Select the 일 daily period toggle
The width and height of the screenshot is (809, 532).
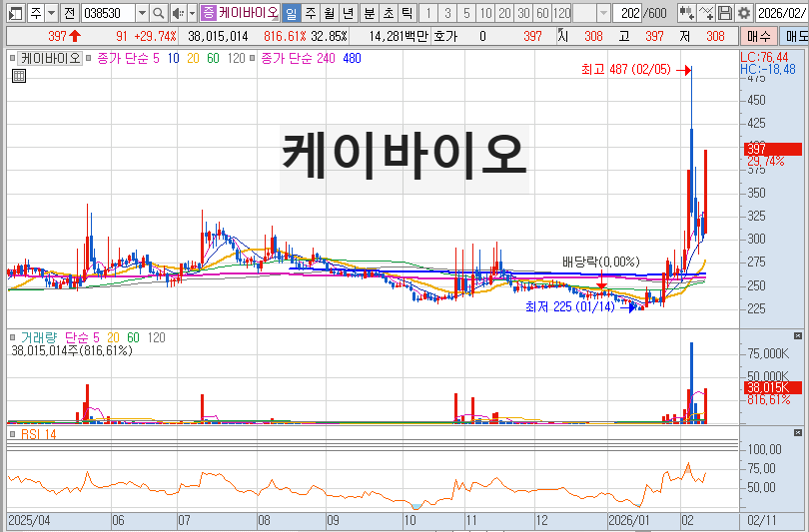291,13
